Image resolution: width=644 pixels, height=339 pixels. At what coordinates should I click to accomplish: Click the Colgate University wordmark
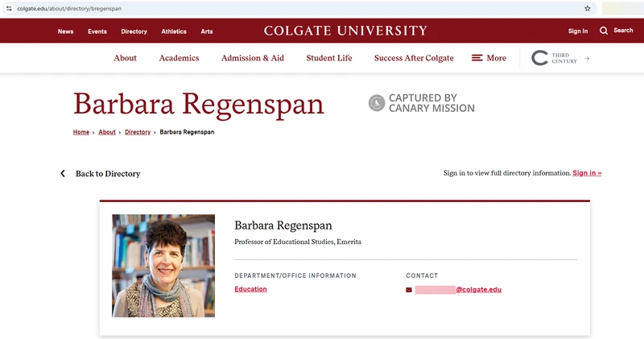pyautogui.click(x=345, y=31)
